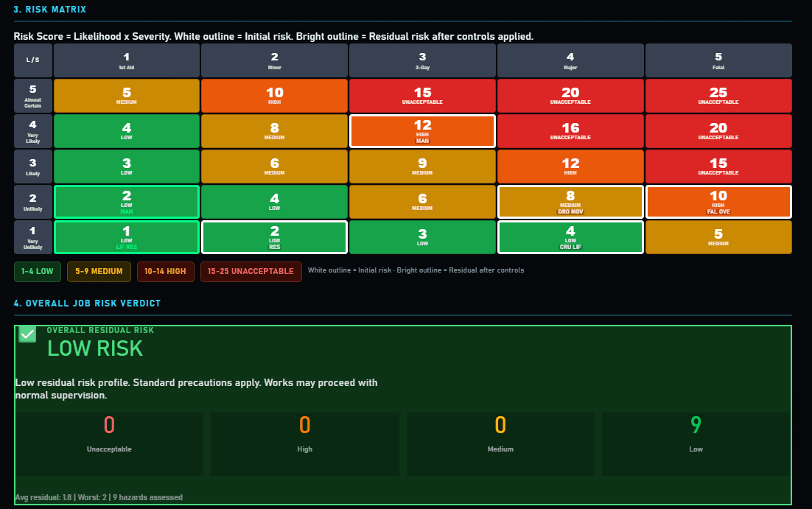Click the 5 Fatal severity column header
This screenshot has height=509, width=812.
[x=718, y=60]
